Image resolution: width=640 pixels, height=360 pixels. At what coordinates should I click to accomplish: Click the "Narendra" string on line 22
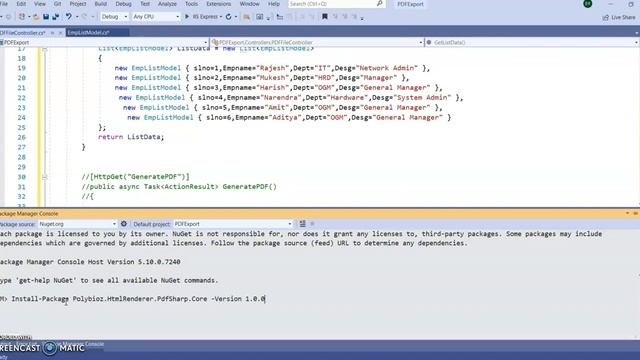point(282,98)
